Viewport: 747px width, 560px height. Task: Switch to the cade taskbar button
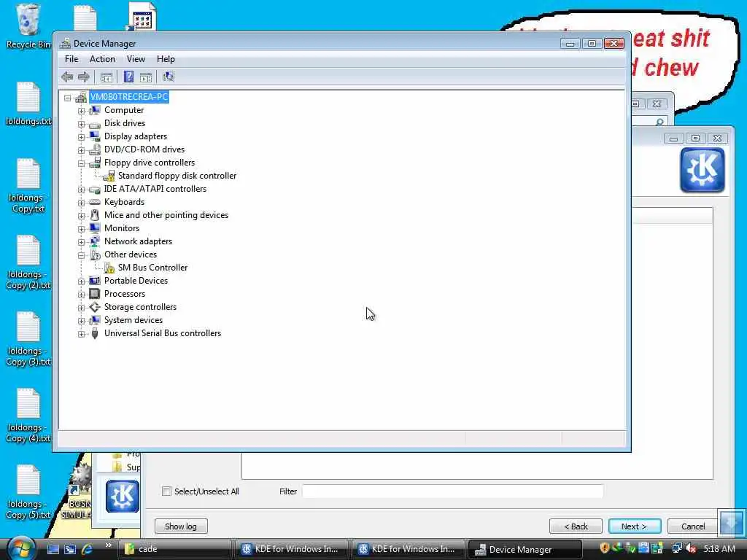[174, 549]
